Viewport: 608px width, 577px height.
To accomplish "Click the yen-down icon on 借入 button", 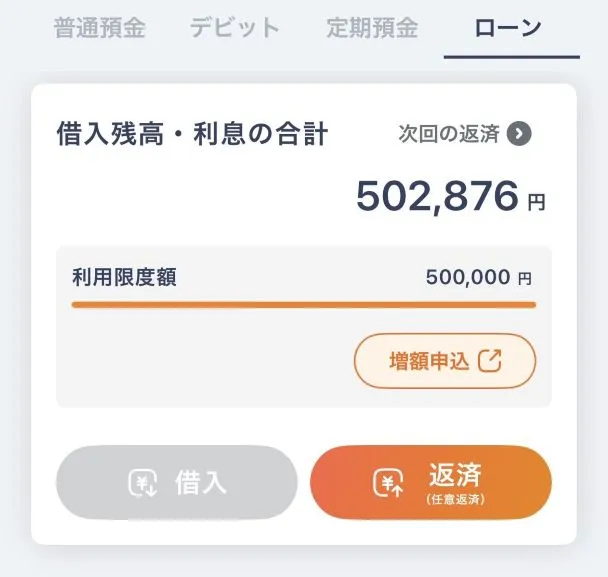I will point(144,484).
